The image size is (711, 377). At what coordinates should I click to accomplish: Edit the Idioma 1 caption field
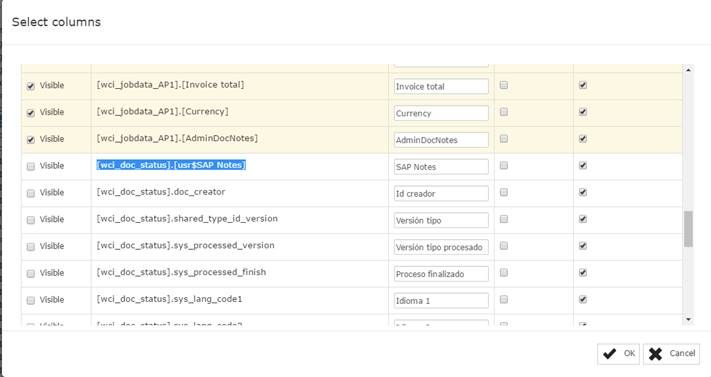(x=441, y=300)
